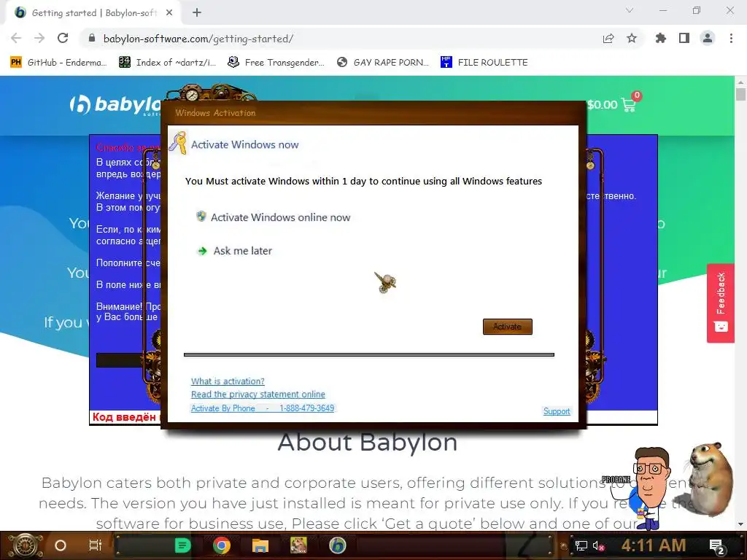Bookmark this page with star icon
The height and width of the screenshot is (560, 747).
pos(632,38)
